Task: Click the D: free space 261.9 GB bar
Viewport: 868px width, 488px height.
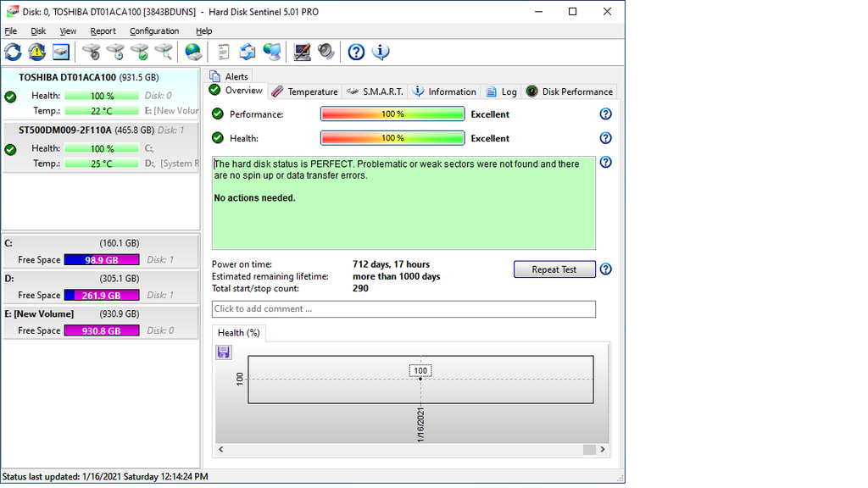Action: (x=102, y=296)
